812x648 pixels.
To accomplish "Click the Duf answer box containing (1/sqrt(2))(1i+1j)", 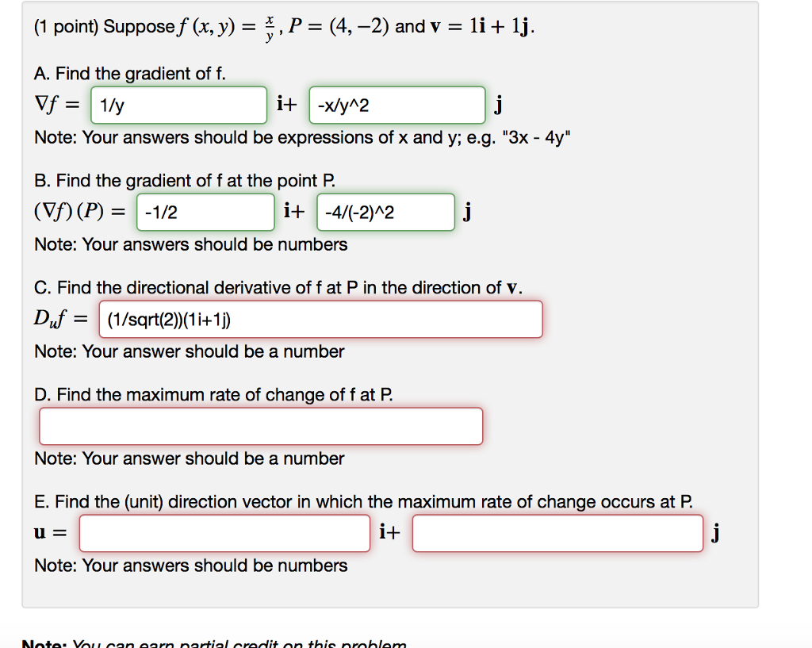I will (x=320, y=319).
